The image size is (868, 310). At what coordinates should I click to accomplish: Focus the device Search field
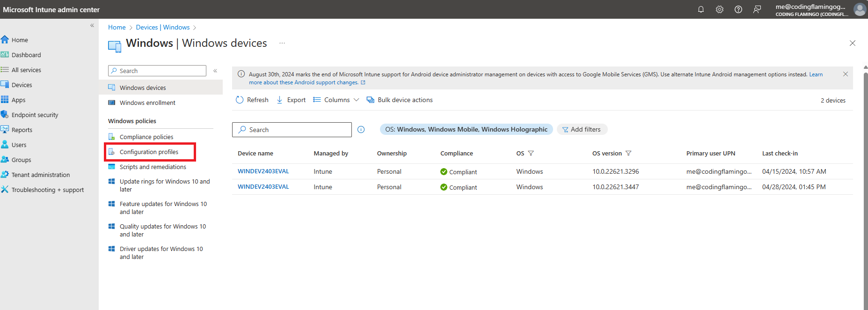(292, 130)
